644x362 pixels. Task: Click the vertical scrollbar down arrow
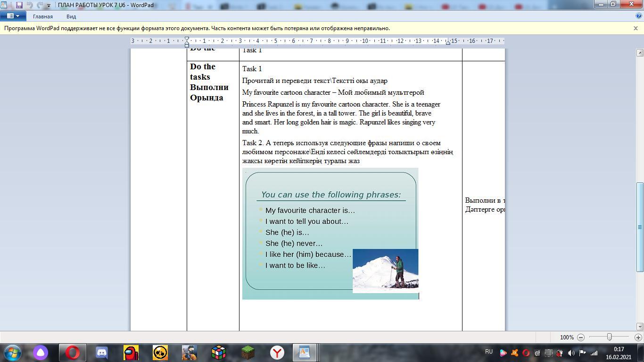click(x=640, y=326)
